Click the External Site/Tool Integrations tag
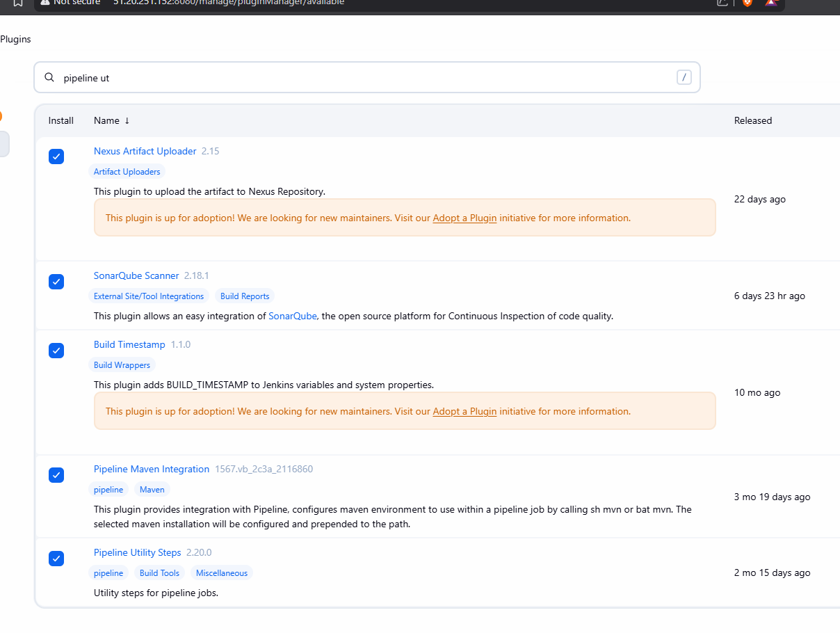Viewport: 840px width, 633px height. point(149,296)
